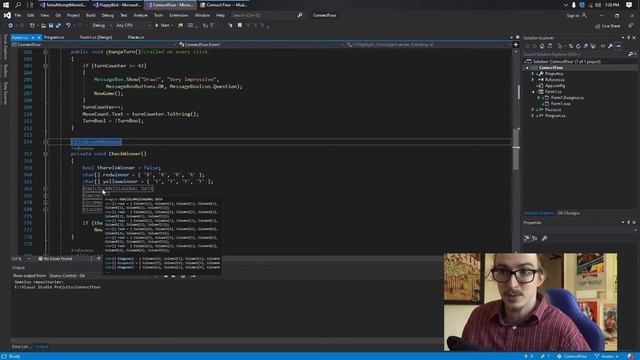Open the File menu

pos(18,15)
